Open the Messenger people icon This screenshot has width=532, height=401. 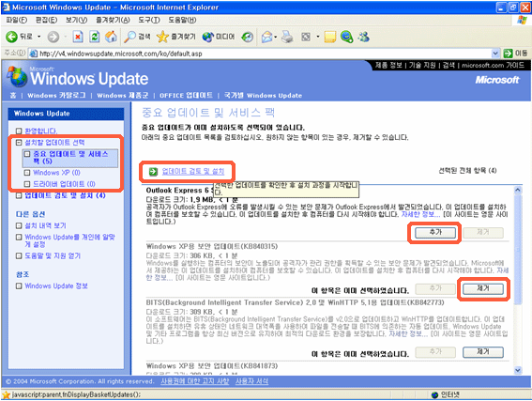click(364, 37)
